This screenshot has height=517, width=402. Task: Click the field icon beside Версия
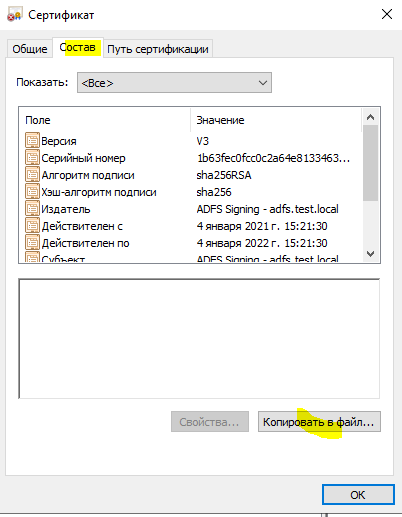click(32, 141)
